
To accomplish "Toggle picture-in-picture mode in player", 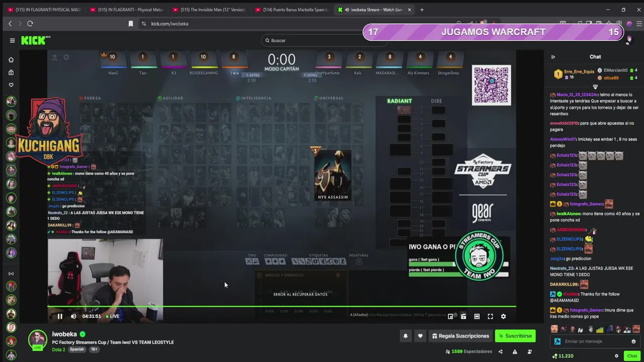I will [x=450, y=316].
